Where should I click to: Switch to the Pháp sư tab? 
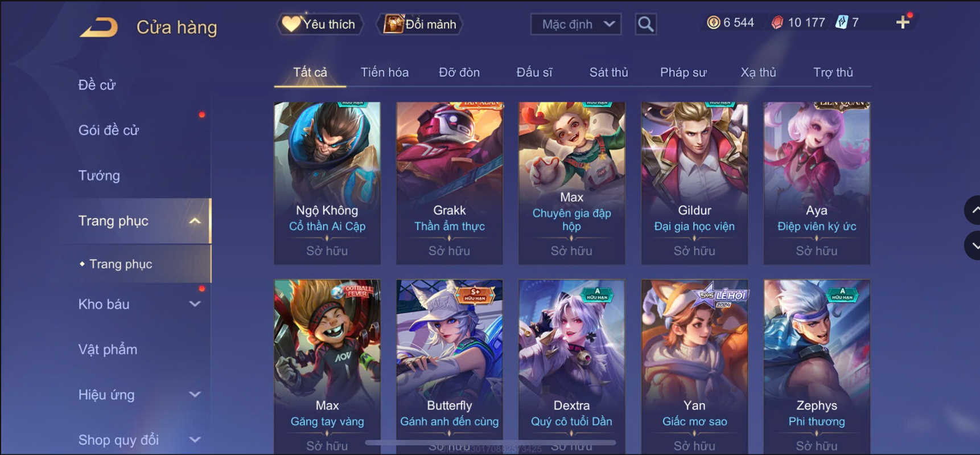[x=683, y=72]
